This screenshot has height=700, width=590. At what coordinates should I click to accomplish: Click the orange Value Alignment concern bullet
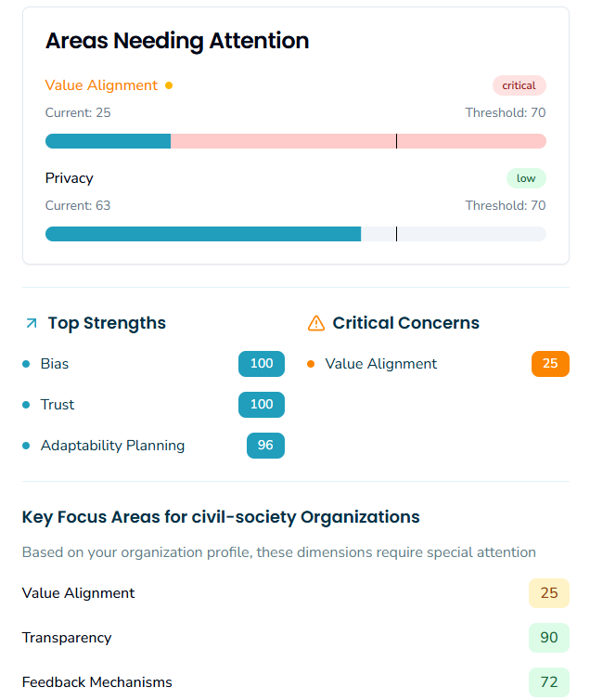click(x=311, y=364)
